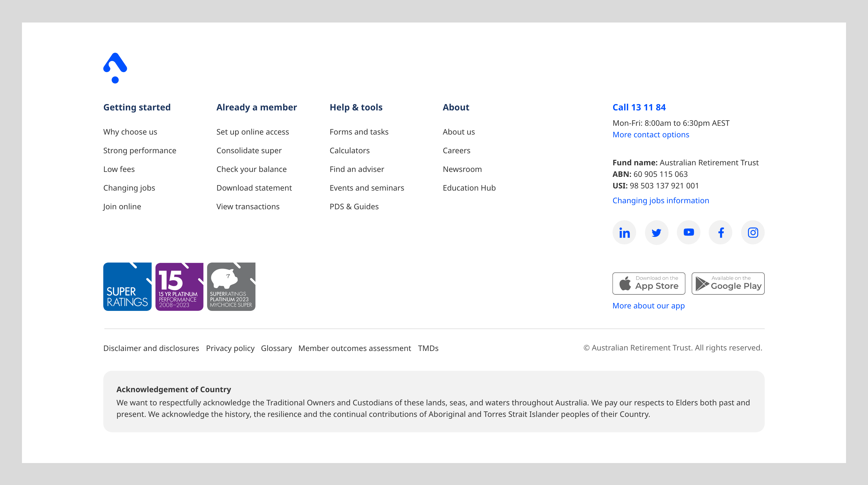Open Events and seminars
868x485 pixels.
pyautogui.click(x=367, y=188)
